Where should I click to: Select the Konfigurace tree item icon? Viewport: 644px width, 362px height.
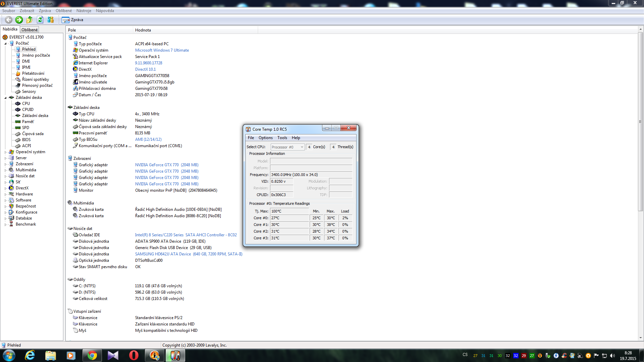(11, 212)
